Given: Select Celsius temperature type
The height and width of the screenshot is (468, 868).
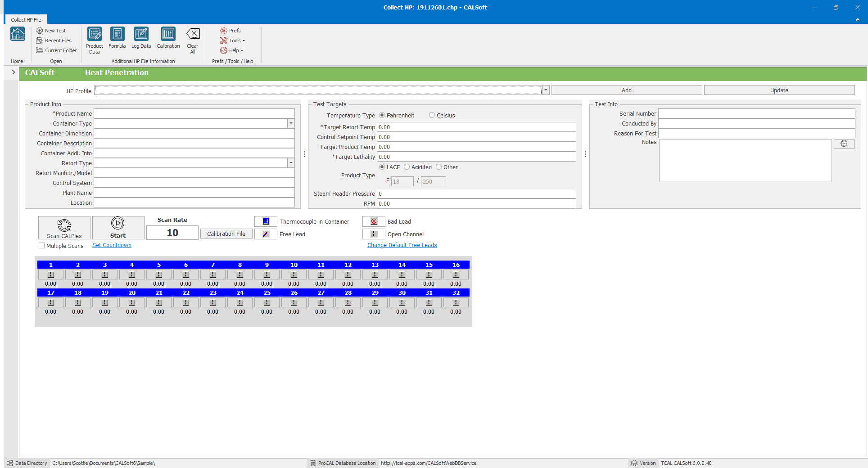Looking at the screenshot, I should point(432,115).
